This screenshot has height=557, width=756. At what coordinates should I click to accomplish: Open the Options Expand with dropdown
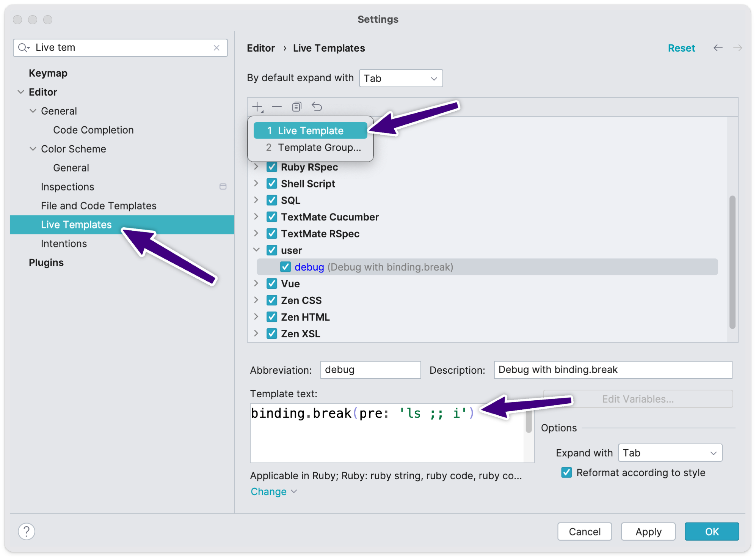pos(670,453)
